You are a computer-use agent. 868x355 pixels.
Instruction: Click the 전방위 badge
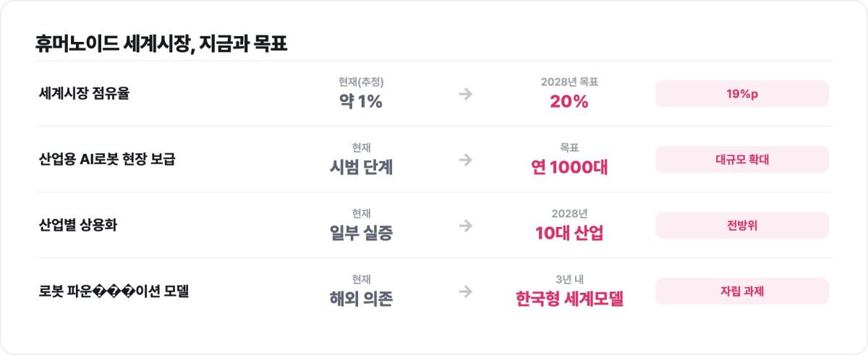pyautogui.click(x=742, y=226)
